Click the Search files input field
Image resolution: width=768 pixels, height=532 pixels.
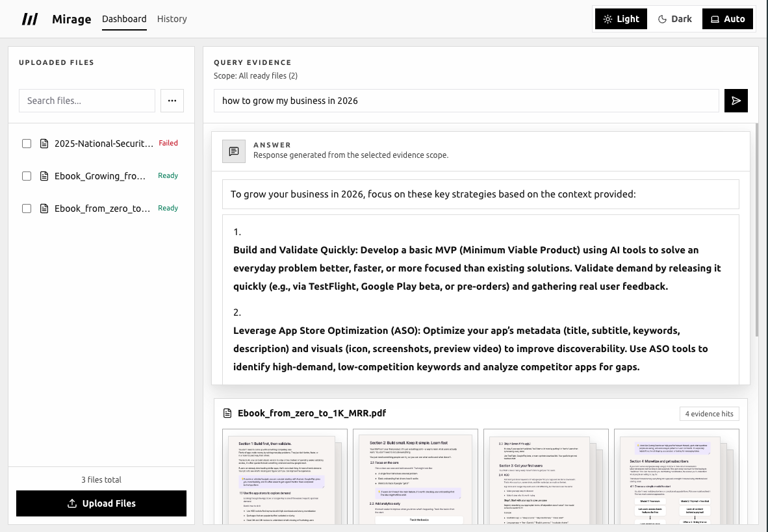[87, 101]
